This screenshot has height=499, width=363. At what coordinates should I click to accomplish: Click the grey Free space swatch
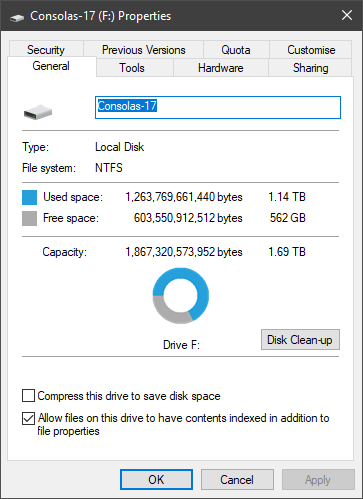[x=29, y=218]
